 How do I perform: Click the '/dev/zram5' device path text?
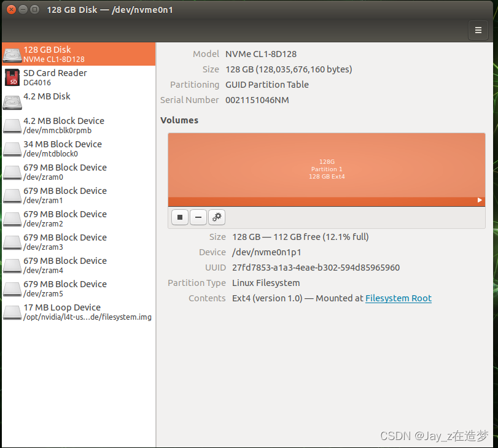(x=43, y=294)
